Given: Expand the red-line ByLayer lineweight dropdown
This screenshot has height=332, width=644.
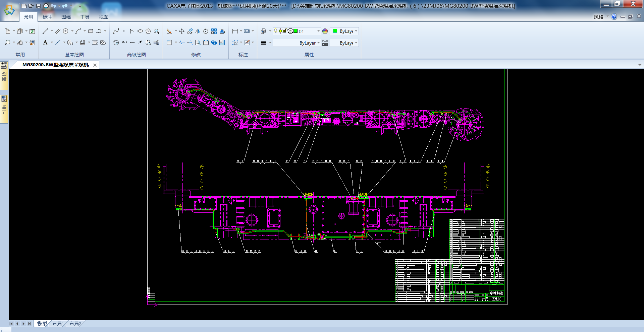Looking at the screenshot, I should [356, 43].
